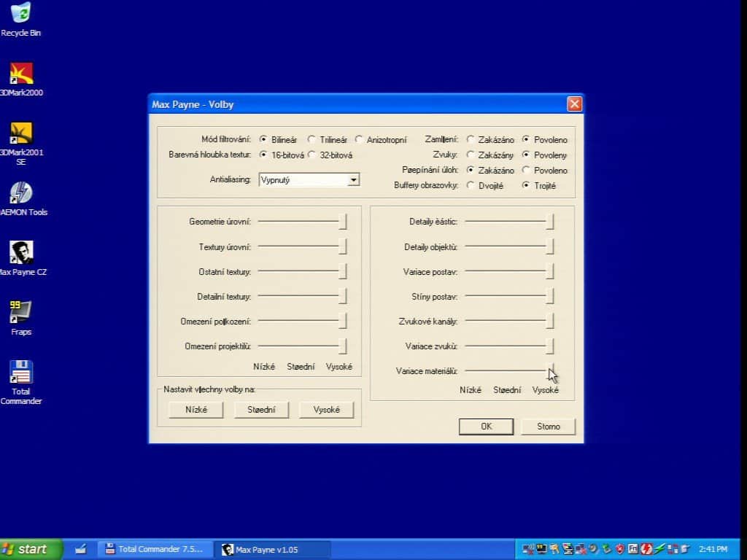Click the Geometrie úrovní slider handle
The width and height of the screenshot is (747, 560).
click(343, 222)
